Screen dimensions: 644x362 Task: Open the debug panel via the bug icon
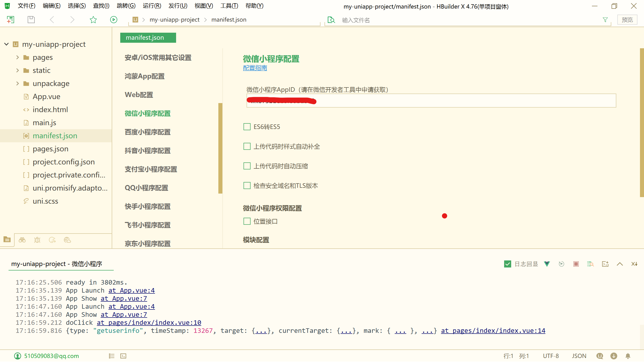click(x=37, y=240)
